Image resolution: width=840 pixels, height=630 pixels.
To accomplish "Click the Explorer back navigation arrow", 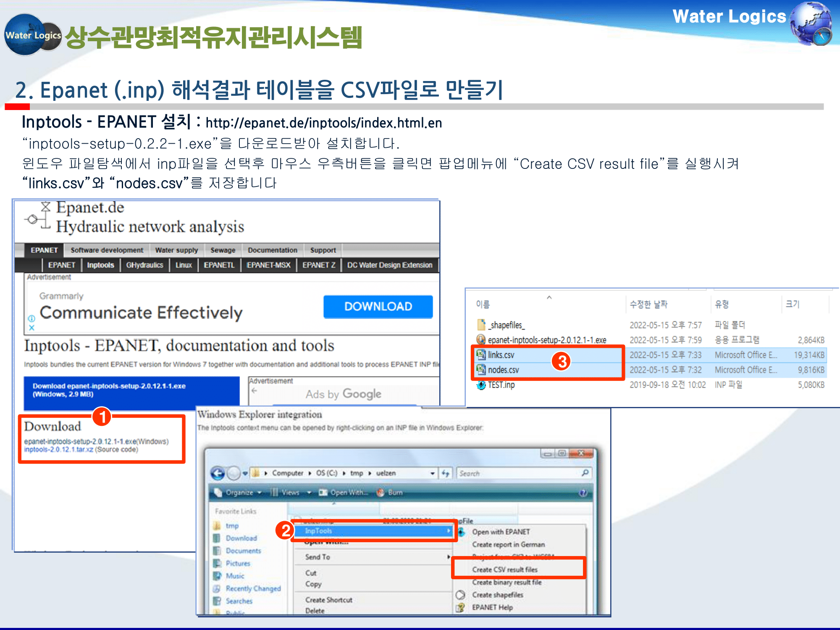I will click(218, 473).
